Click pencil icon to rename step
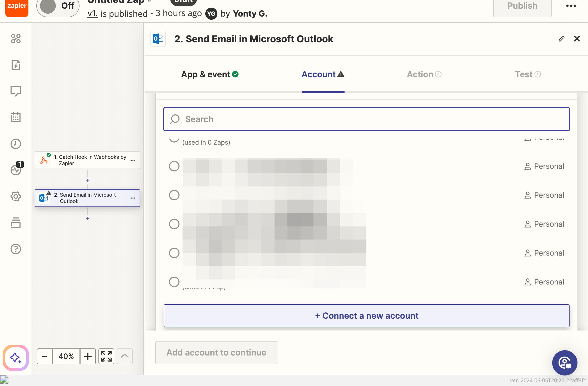The height and width of the screenshot is (386, 588). click(x=561, y=39)
